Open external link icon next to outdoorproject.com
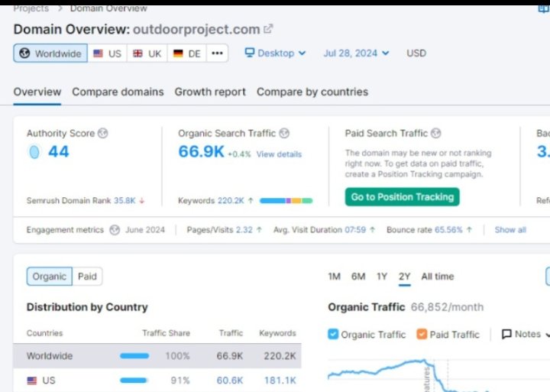The height and width of the screenshot is (392, 550). [268, 29]
